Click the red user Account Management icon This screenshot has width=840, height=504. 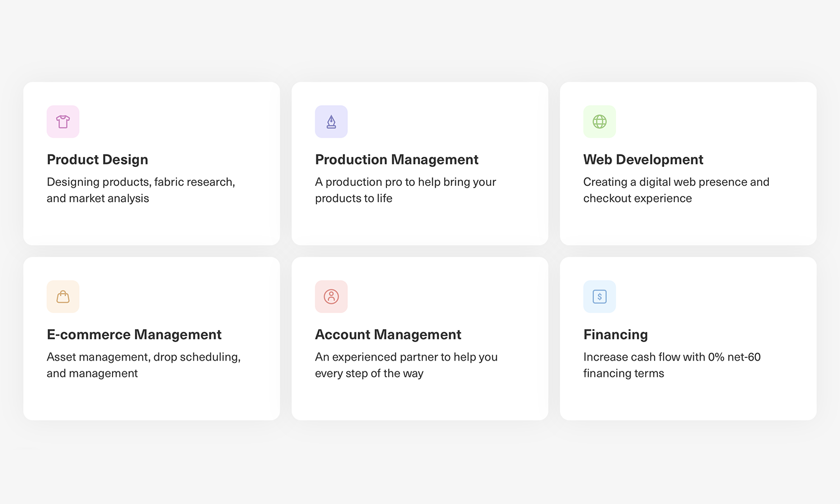click(331, 297)
